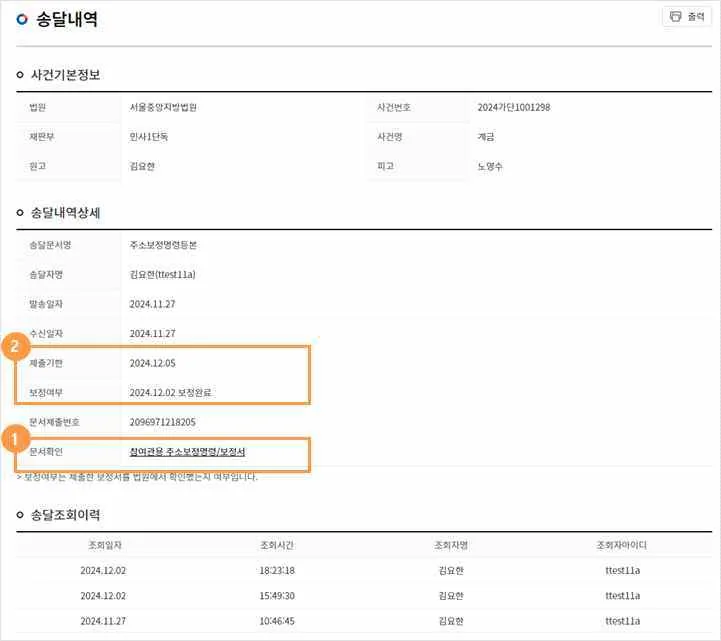Click the document name 주소보정명령등본
Viewport: 721px width, 641px height.
point(163,245)
